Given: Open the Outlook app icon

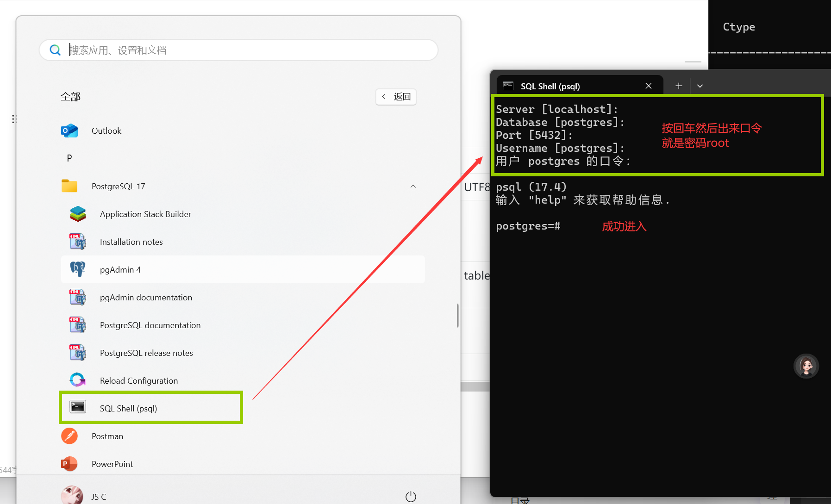Looking at the screenshot, I should [69, 131].
